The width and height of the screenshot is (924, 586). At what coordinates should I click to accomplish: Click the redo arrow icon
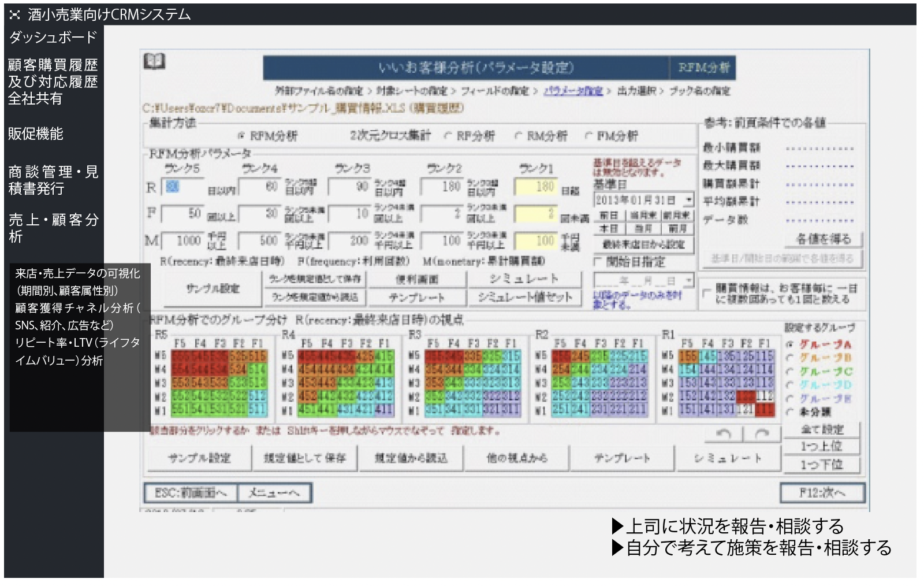coord(762,434)
